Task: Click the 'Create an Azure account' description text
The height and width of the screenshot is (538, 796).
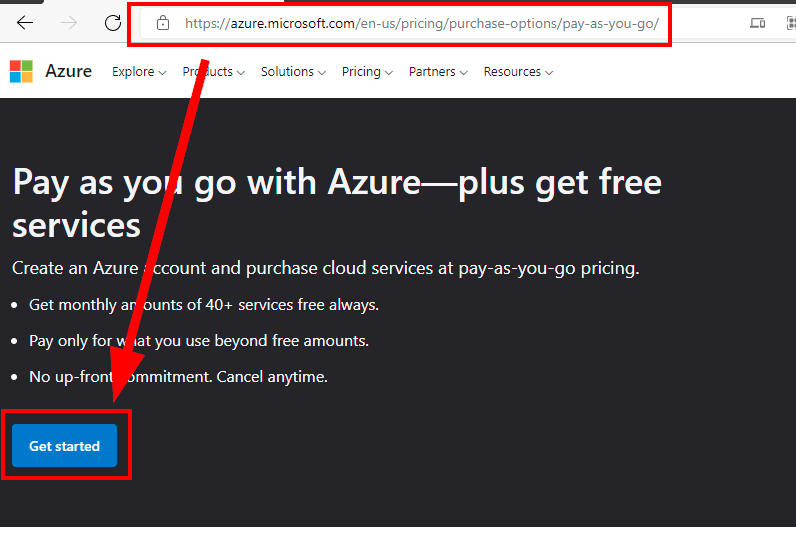Action: tap(325, 268)
